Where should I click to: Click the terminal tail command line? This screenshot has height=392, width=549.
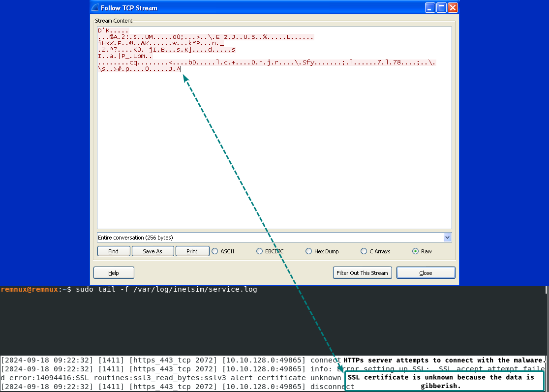(166, 290)
